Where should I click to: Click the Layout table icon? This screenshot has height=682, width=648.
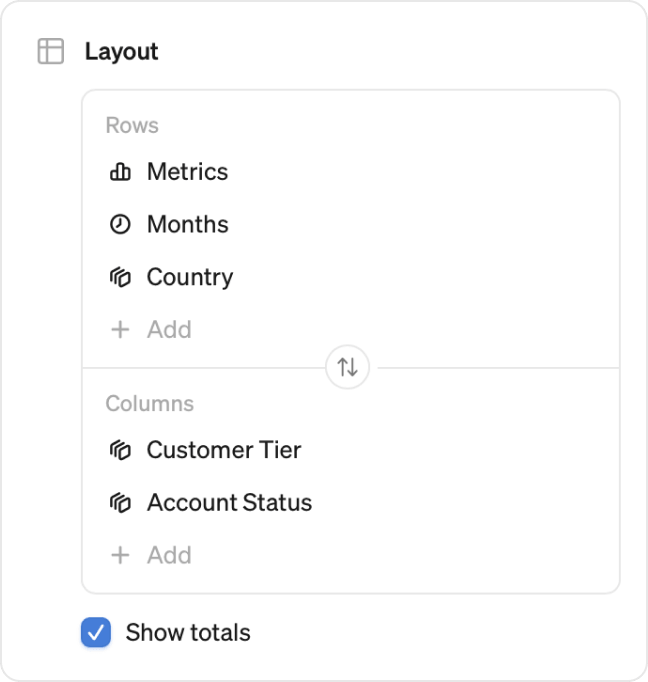(50, 51)
